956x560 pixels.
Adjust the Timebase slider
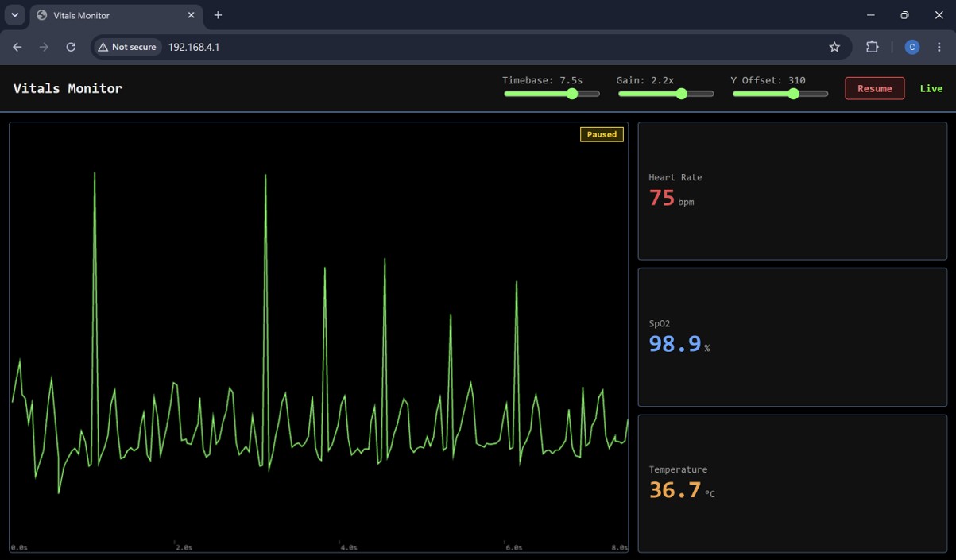552,94
